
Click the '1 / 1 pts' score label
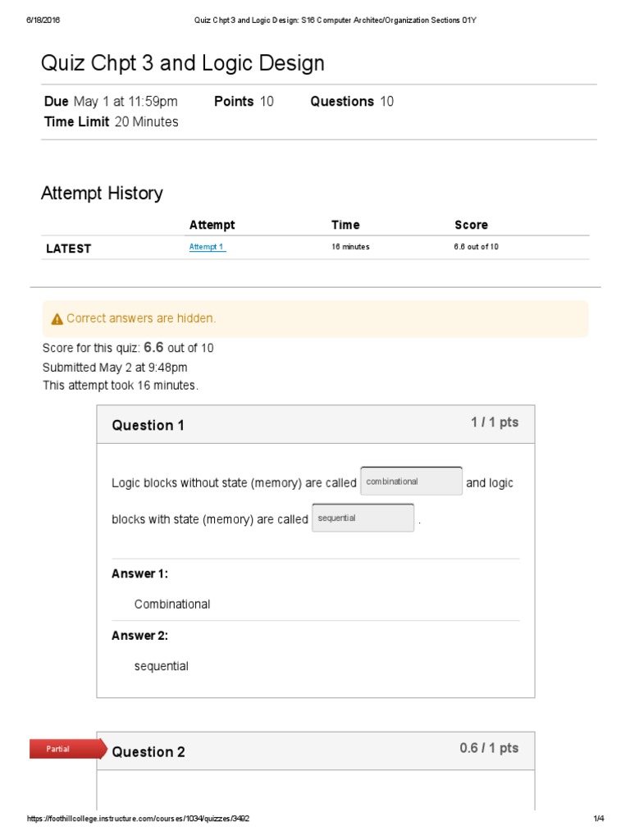495,422
